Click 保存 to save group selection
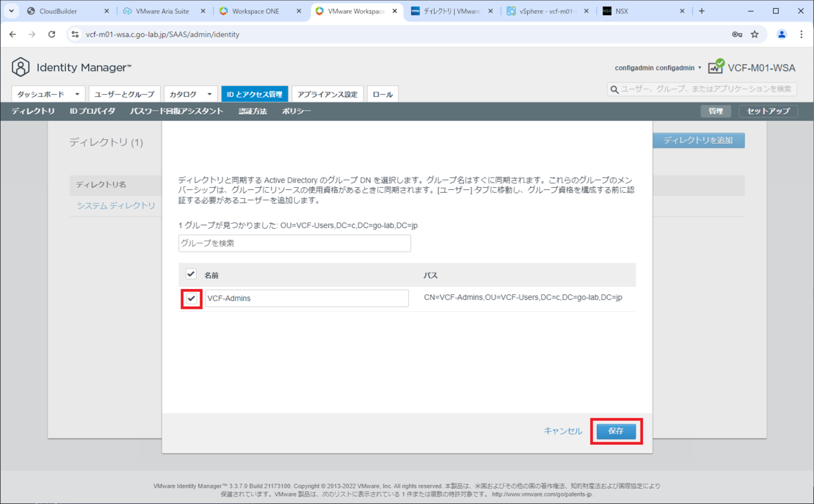Screen dimensions: 814x504 point(616,431)
